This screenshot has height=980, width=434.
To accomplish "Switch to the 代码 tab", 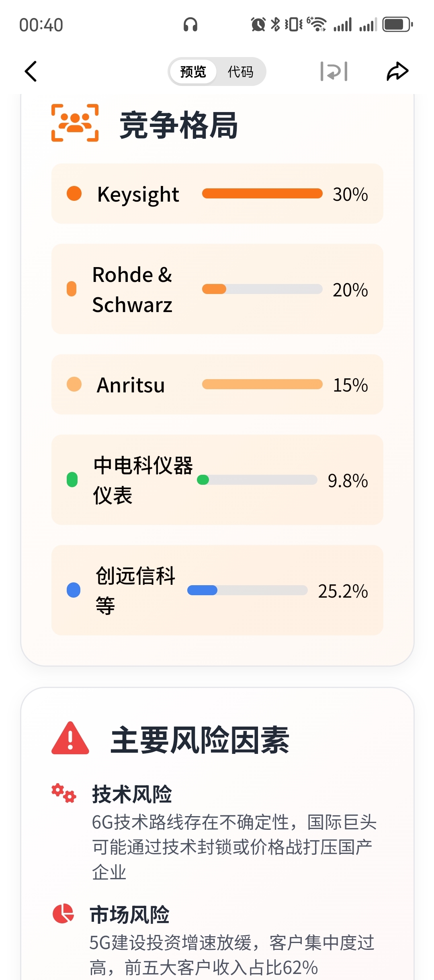I will pos(240,72).
